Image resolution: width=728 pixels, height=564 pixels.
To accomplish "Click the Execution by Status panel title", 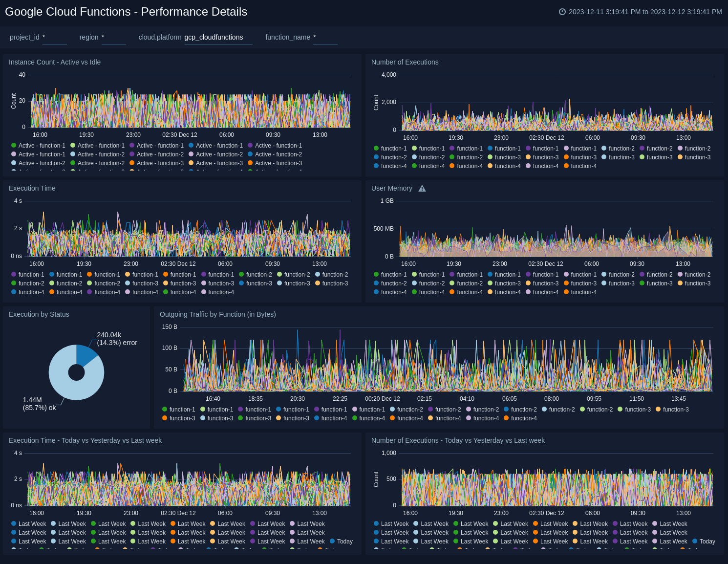I will tap(39, 314).
